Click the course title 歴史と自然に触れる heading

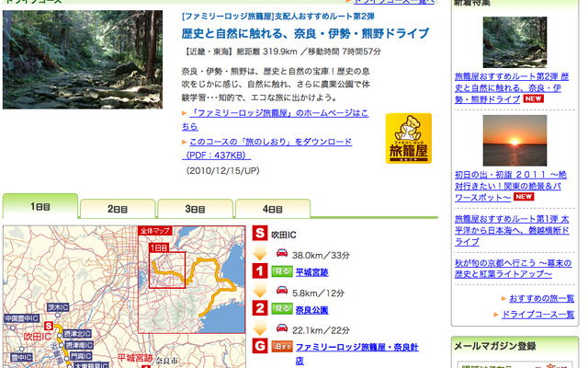(305, 34)
